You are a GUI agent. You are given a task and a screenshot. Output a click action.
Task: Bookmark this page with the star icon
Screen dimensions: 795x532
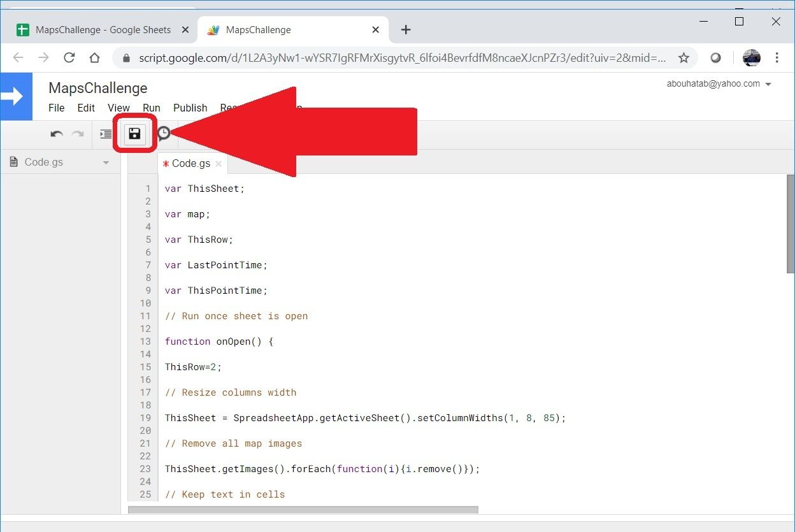pos(684,58)
